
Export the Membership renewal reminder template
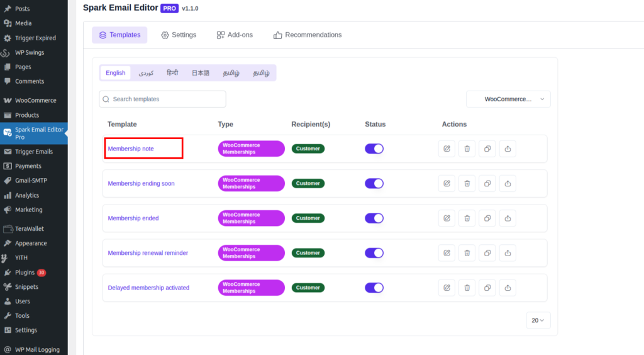click(508, 253)
